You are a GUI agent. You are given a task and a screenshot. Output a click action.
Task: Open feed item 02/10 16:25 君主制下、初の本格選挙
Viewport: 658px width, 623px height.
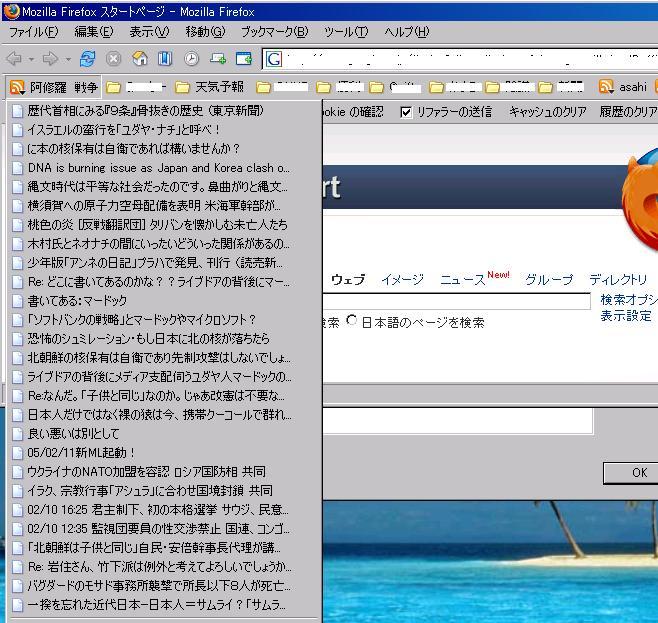(x=164, y=510)
